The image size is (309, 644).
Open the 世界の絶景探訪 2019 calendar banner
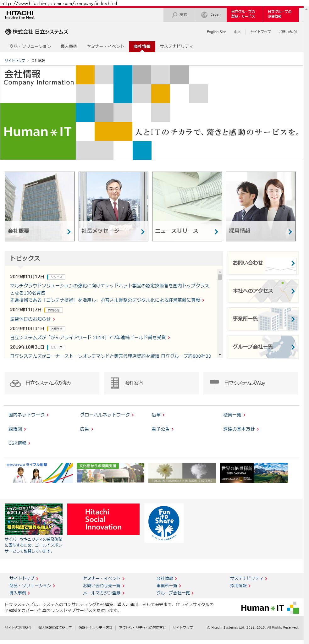(254, 472)
